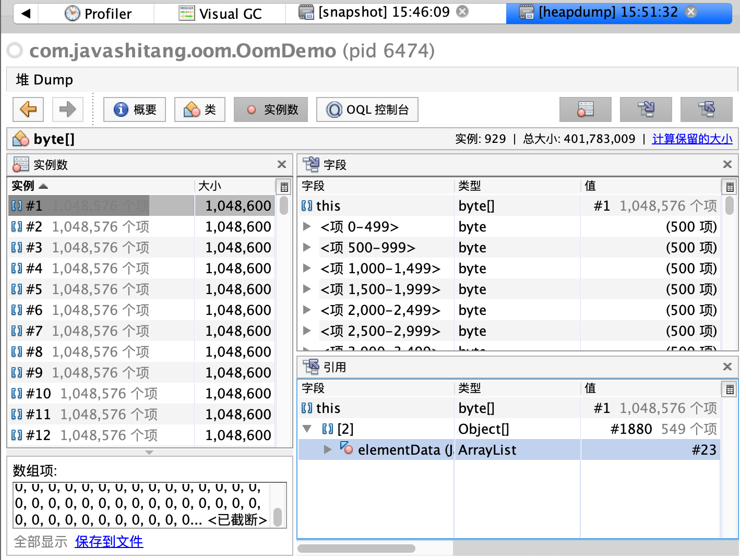740x560 pixels.
Task: Select instance #3 row
Action: point(141,247)
